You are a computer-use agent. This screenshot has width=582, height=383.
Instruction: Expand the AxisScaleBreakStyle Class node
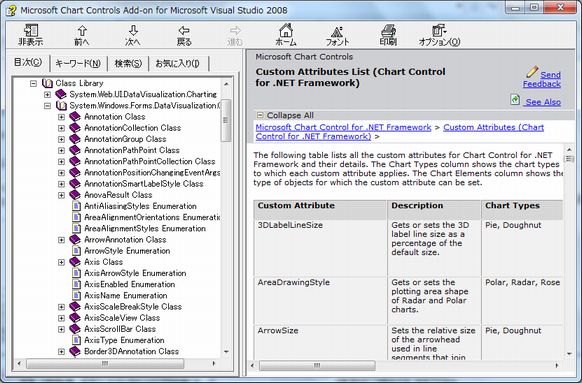coord(62,307)
